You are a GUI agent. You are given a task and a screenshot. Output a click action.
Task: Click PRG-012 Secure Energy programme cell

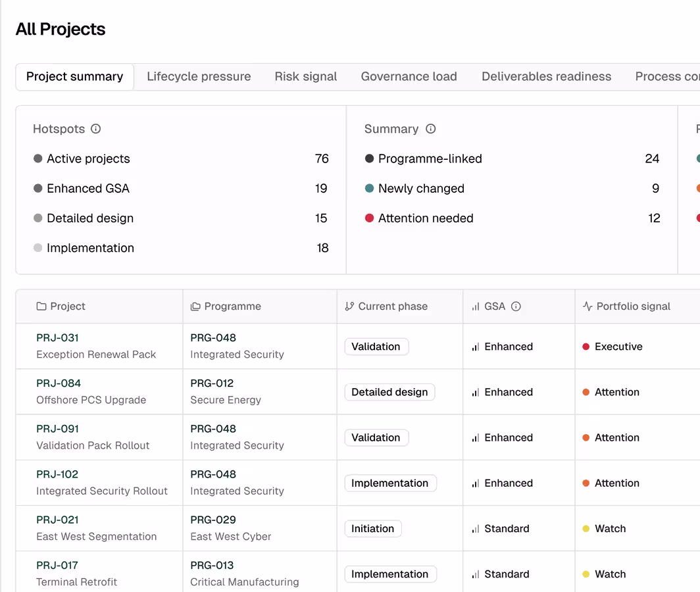260,391
